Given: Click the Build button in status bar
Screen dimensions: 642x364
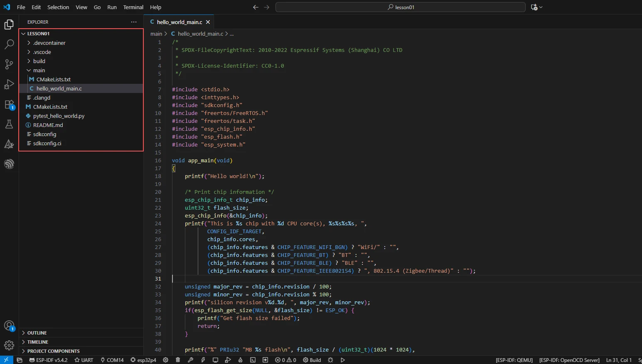Looking at the screenshot, I should click(312, 360).
